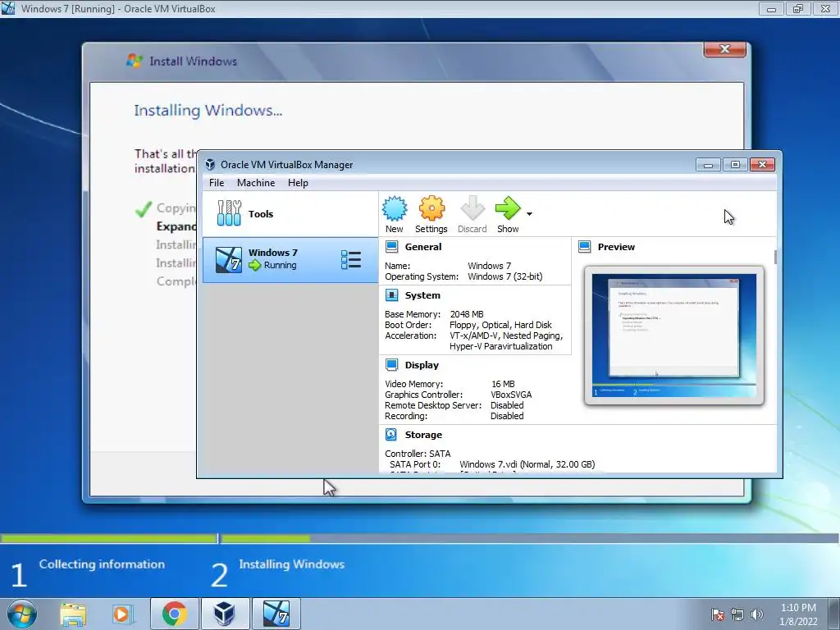840x630 pixels.
Task: Open the Machine menu
Action: click(256, 183)
